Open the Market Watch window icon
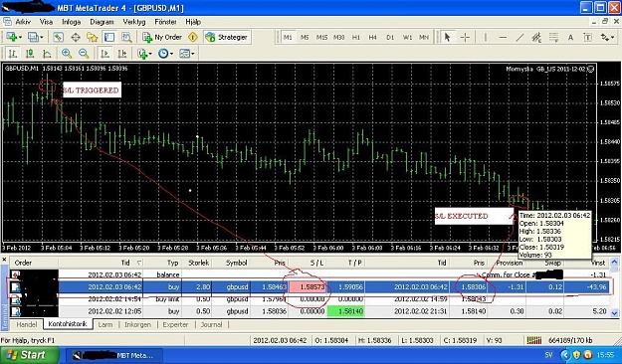This screenshot has height=364, width=622. (59, 37)
